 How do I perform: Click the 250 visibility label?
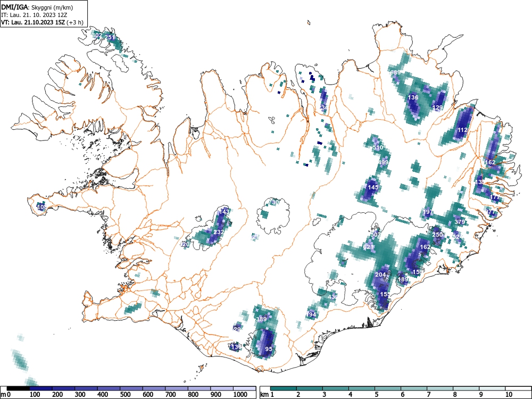tap(438, 235)
